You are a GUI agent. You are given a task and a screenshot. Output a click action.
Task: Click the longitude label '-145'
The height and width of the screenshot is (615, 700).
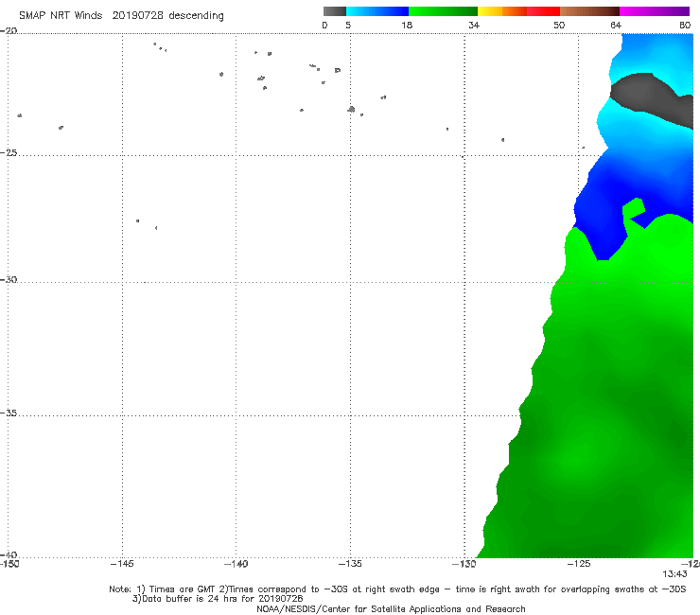point(122,564)
